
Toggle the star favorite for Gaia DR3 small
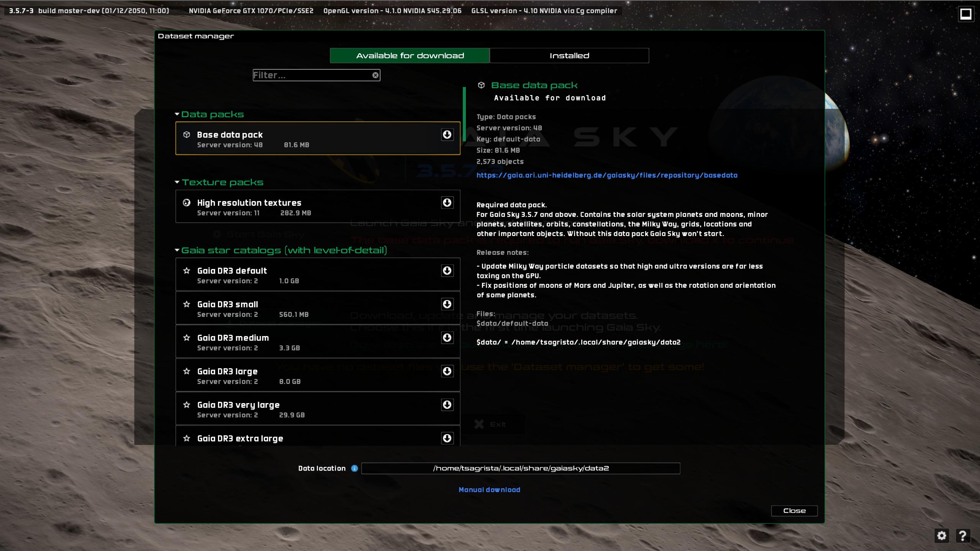pyautogui.click(x=187, y=303)
